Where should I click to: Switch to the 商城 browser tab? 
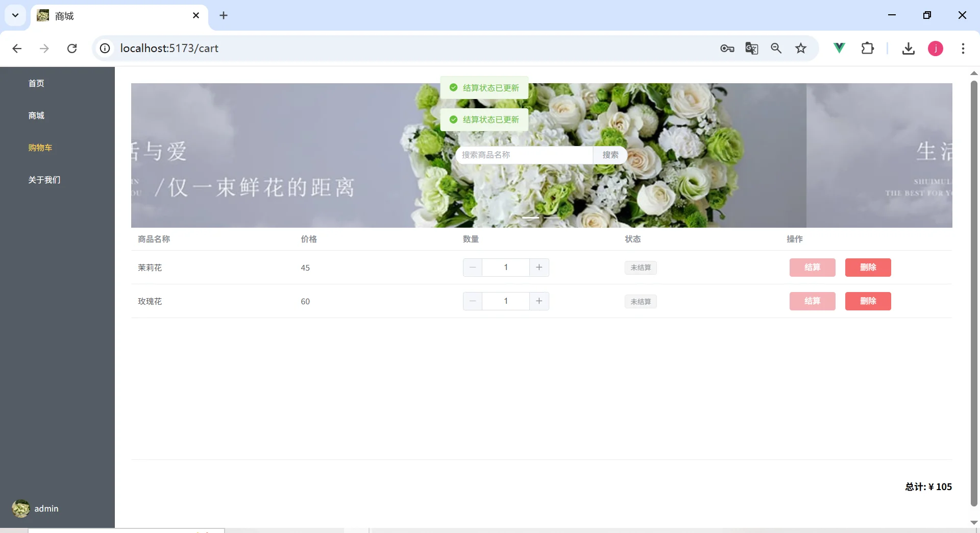point(119,16)
